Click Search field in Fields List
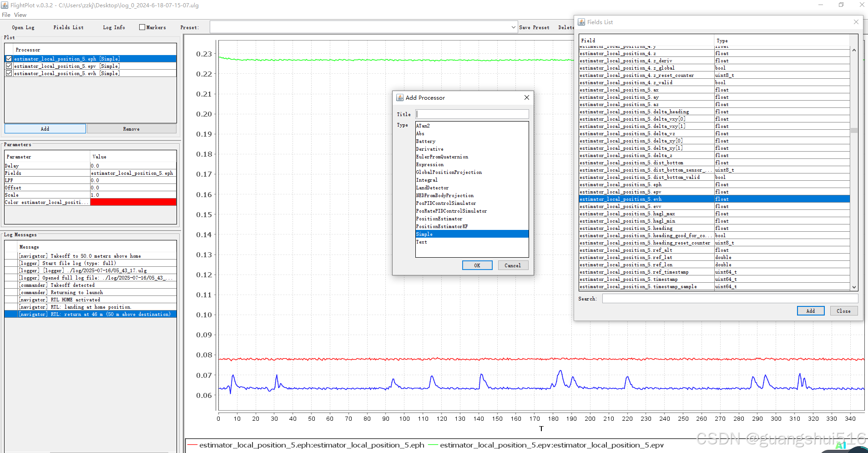This screenshot has width=868, height=453. [730, 299]
